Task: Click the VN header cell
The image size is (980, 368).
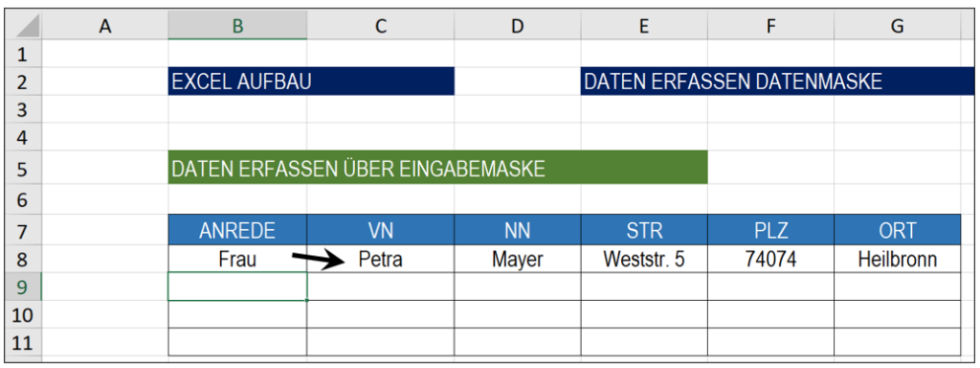Action: 381,230
